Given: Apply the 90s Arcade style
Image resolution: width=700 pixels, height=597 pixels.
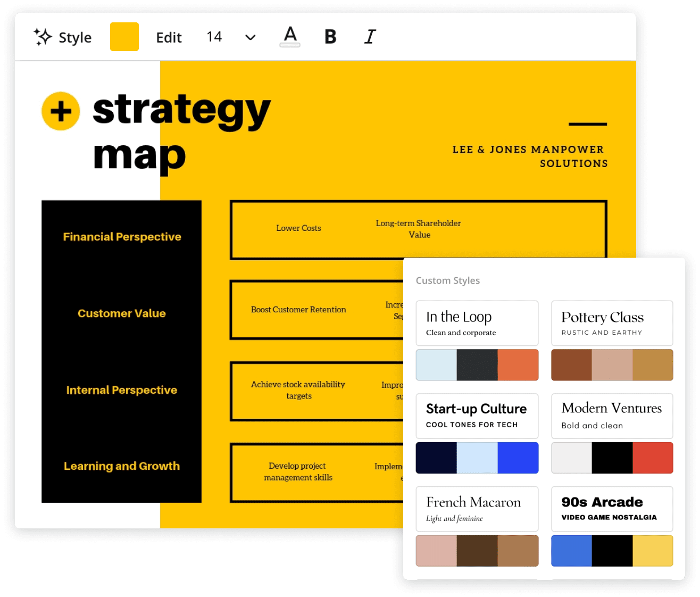Looking at the screenshot, I should [612, 509].
